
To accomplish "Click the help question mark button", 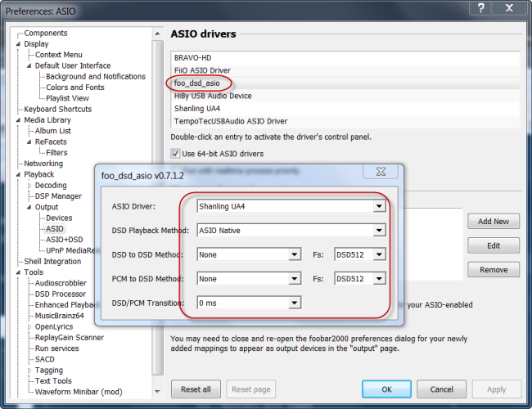I will pyautogui.click(x=481, y=8).
